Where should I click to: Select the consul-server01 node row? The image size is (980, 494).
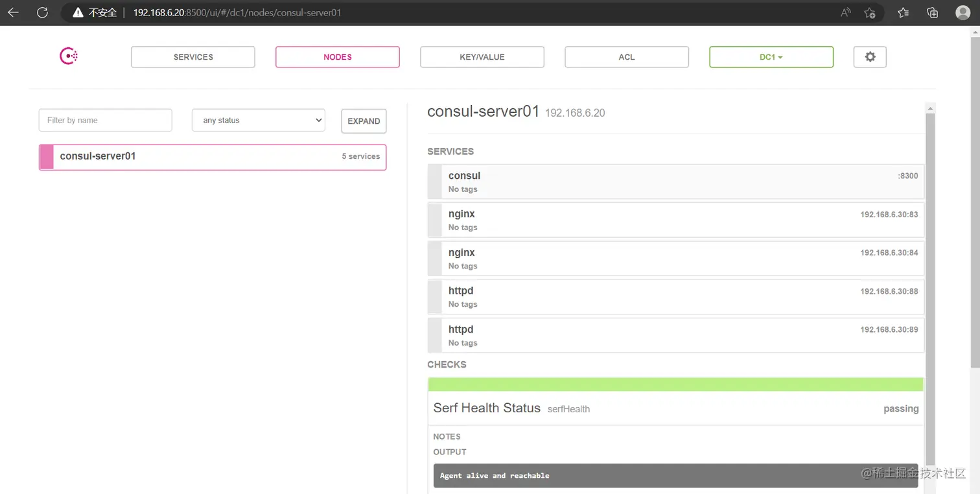coord(213,157)
